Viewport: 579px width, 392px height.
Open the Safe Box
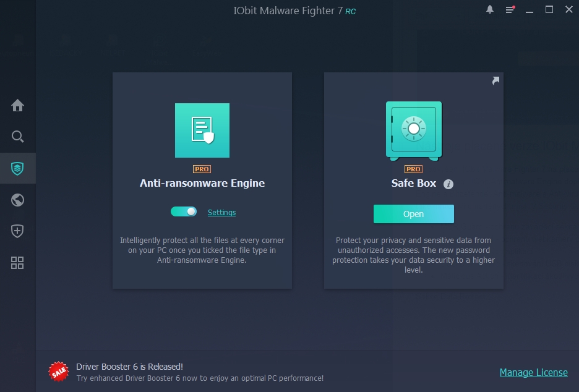(414, 214)
